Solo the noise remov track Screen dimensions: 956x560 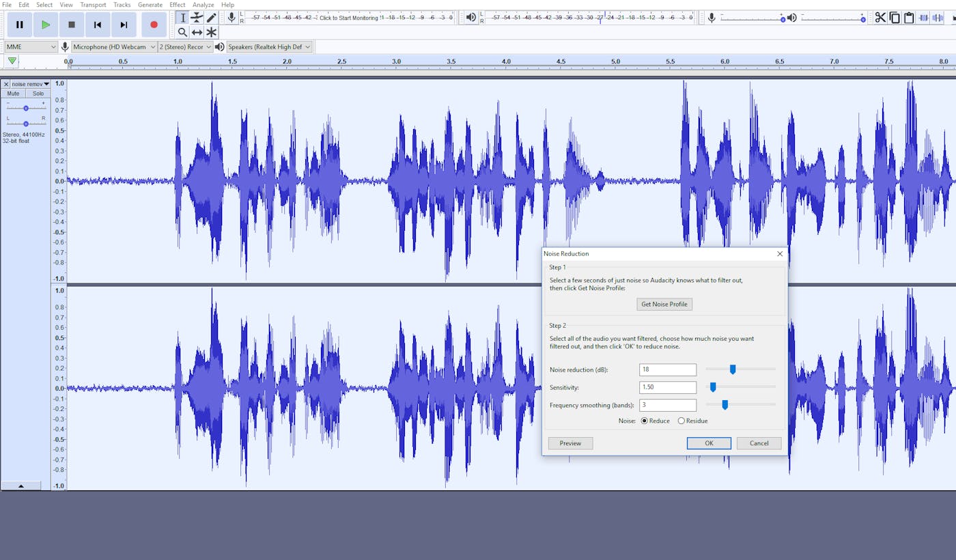coord(38,94)
